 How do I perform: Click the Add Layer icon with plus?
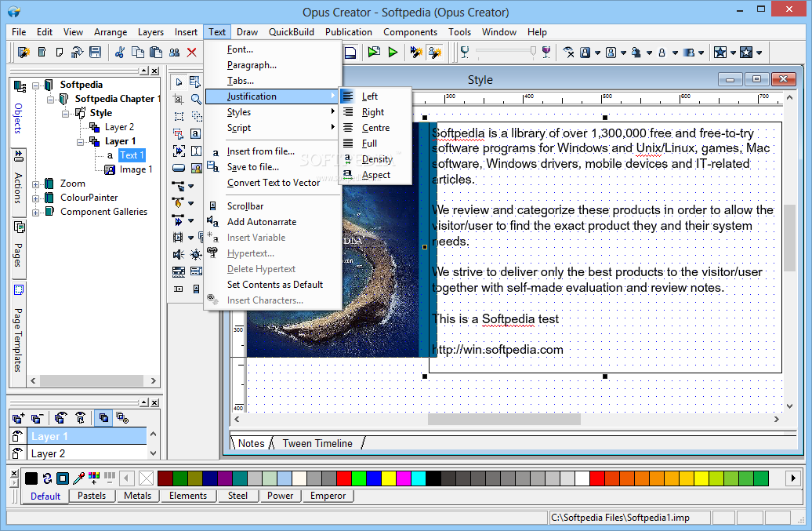click(19, 418)
